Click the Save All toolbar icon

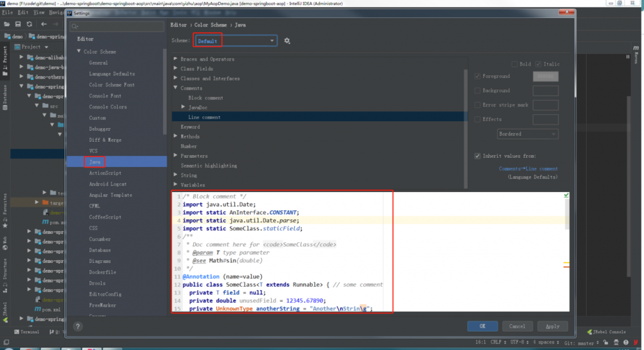(18, 24)
